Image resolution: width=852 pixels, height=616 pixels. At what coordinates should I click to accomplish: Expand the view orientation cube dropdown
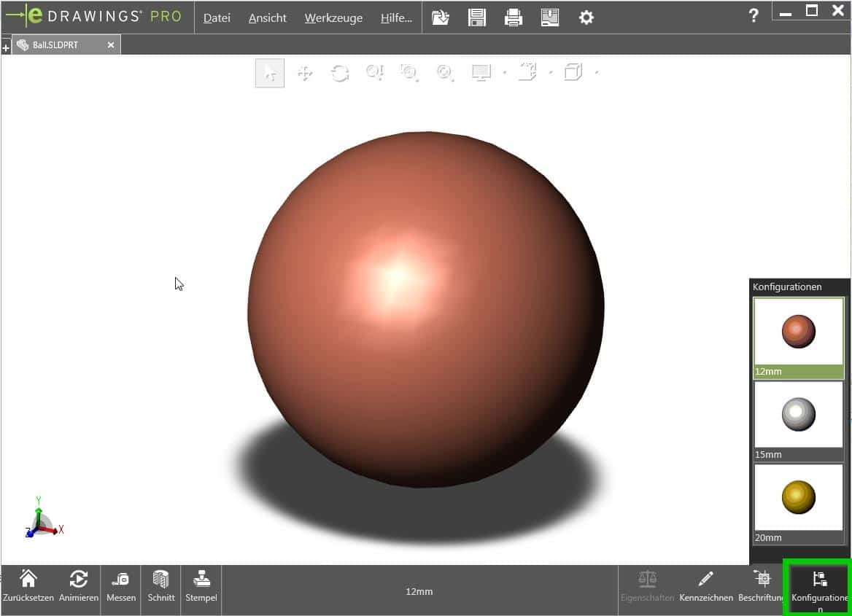(x=597, y=73)
